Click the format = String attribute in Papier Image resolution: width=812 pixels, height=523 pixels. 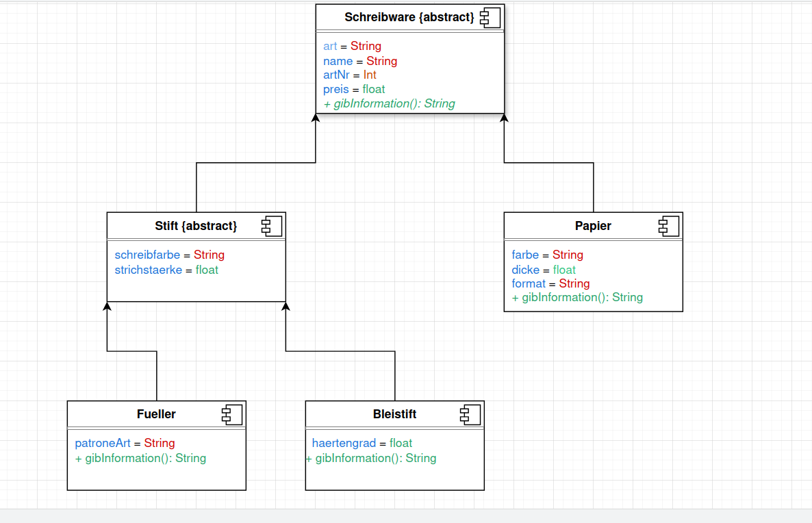[550, 283]
